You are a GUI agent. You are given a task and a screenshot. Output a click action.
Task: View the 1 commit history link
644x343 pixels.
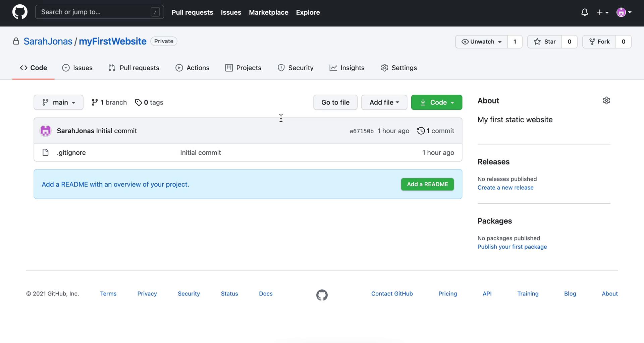436,131
